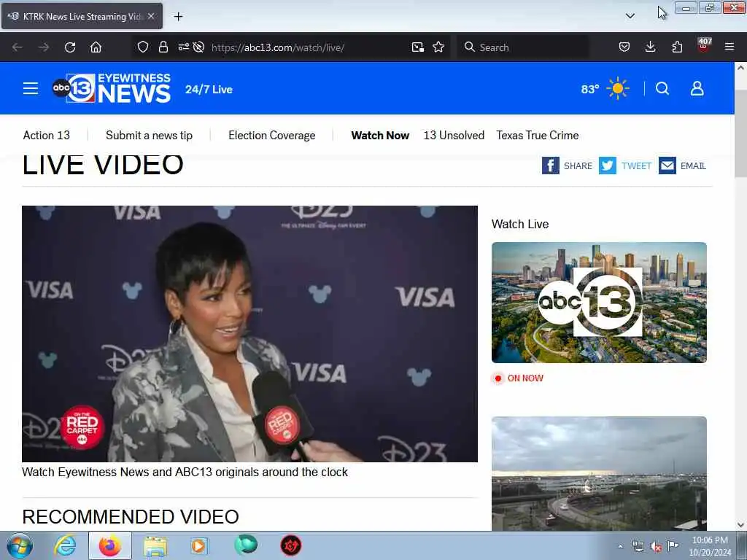Viewport: 747px width, 560px height.
Task: Open site permissions icon in address bar
Action: tap(183, 47)
